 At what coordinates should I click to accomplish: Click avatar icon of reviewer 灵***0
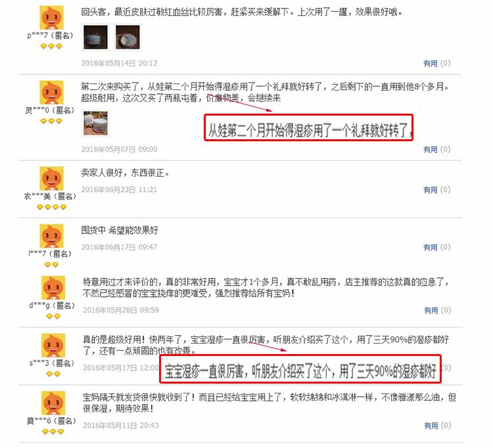pyautogui.click(x=51, y=93)
